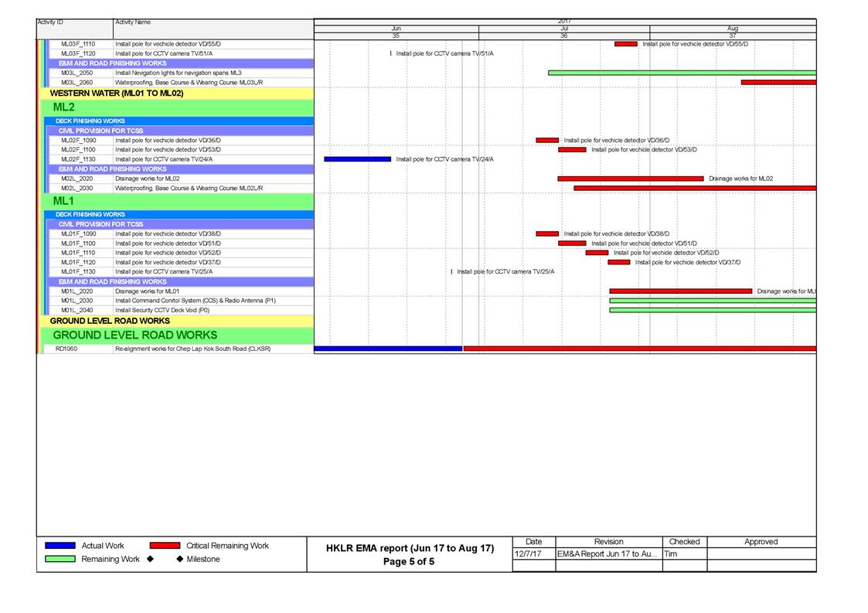Select activity ID ML03F_1120

click(78, 53)
